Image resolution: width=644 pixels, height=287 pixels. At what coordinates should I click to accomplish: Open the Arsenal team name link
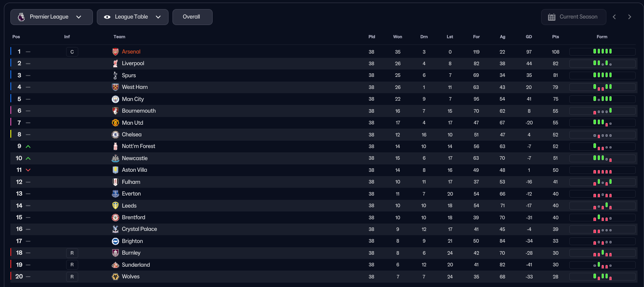tap(131, 52)
